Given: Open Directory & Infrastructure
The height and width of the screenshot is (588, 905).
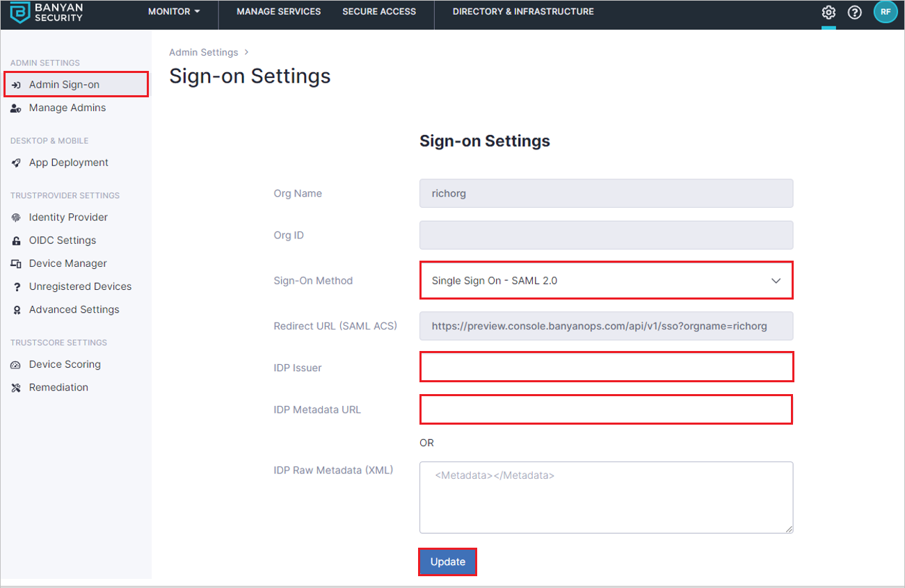Looking at the screenshot, I should pos(522,11).
